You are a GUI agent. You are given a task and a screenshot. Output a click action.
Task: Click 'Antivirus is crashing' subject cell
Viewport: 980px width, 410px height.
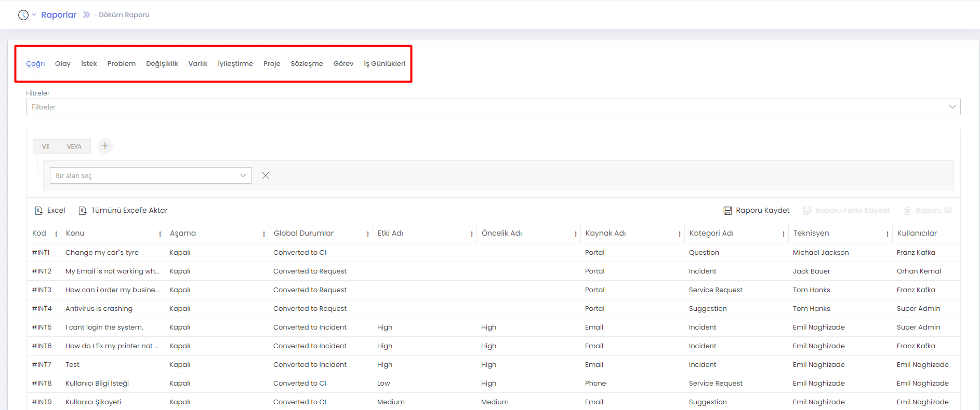(99, 309)
